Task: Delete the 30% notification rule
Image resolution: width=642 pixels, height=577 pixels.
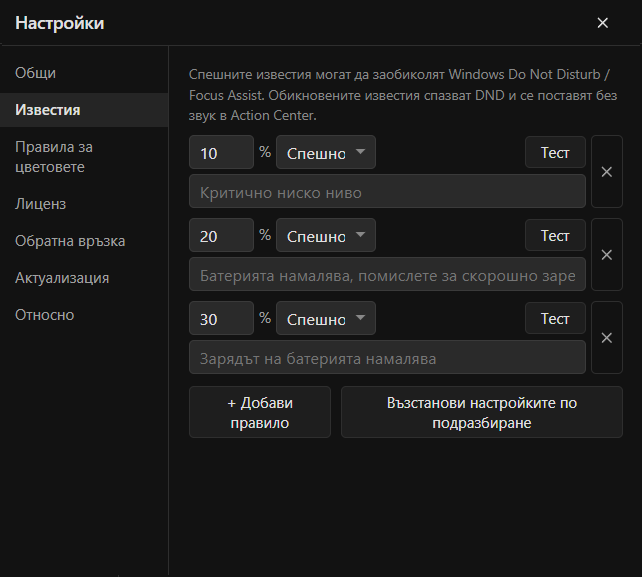Action: coord(607,338)
